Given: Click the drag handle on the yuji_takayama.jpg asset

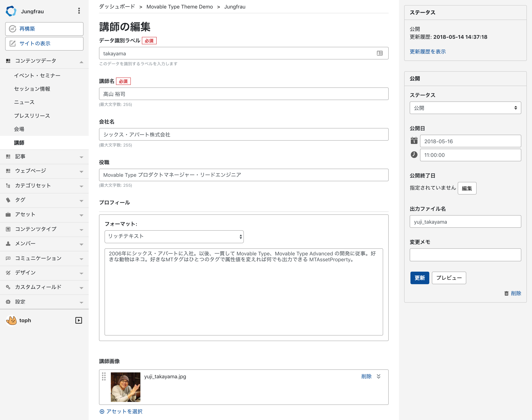Looking at the screenshot, I should pos(104,376).
